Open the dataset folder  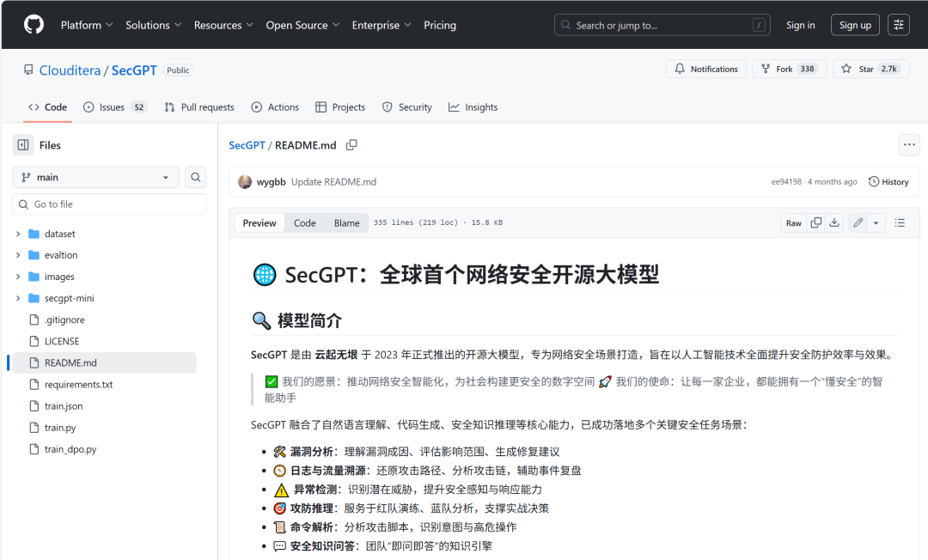[x=60, y=234]
